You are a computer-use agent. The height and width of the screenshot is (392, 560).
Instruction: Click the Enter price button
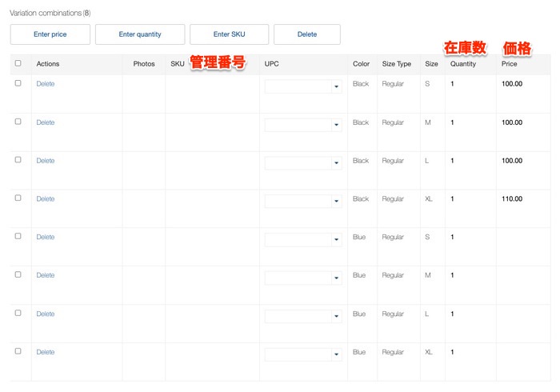(x=50, y=34)
